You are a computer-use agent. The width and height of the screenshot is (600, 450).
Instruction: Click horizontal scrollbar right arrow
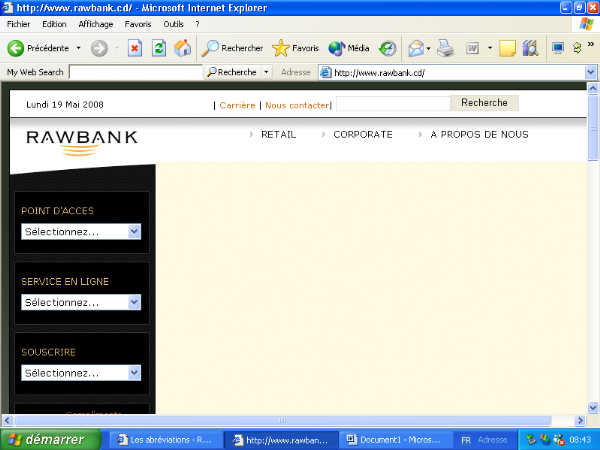click(580, 421)
